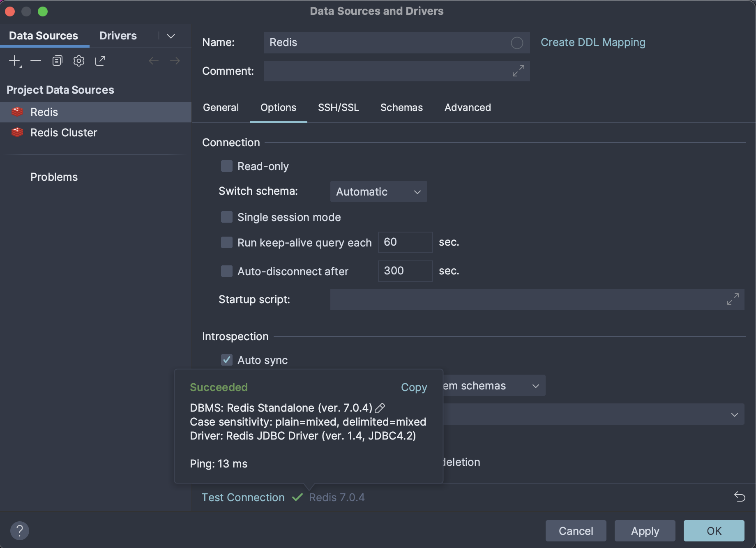Open the Switch schema dropdown

pyautogui.click(x=378, y=191)
